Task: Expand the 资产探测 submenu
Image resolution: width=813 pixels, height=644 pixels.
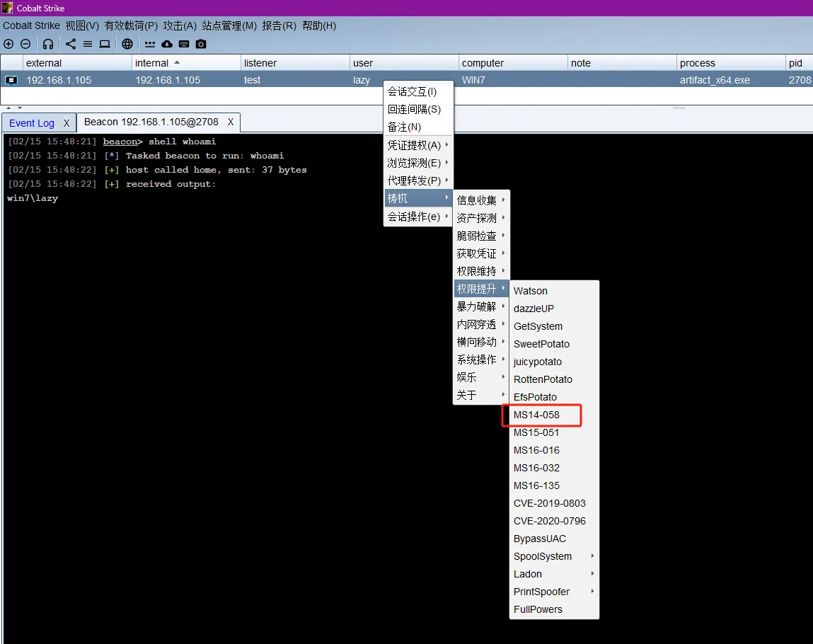Action: pos(481,218)
